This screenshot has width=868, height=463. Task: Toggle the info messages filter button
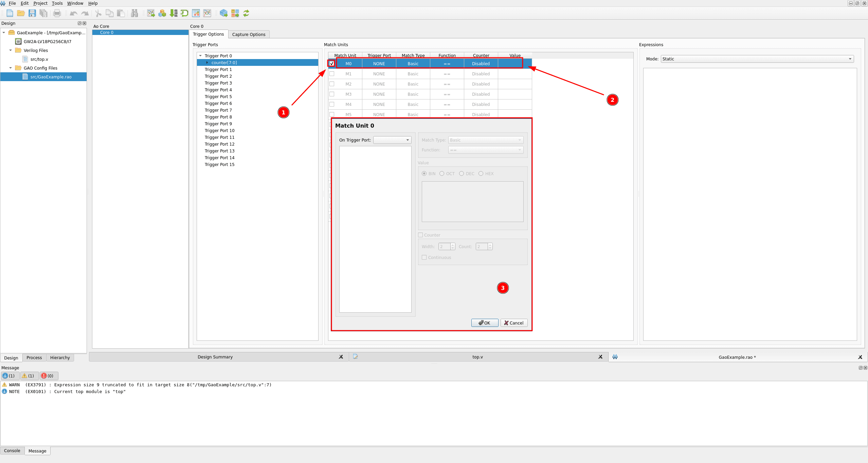click(x=10, y=376)
